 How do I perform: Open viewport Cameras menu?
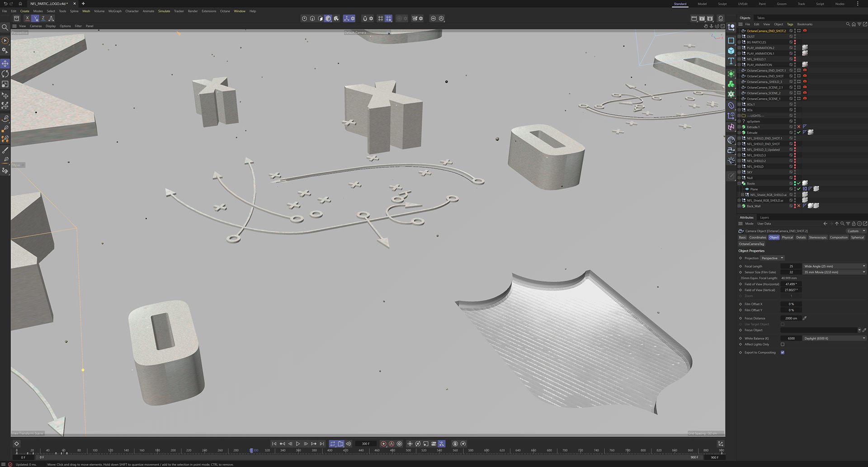tap(36, 26)
